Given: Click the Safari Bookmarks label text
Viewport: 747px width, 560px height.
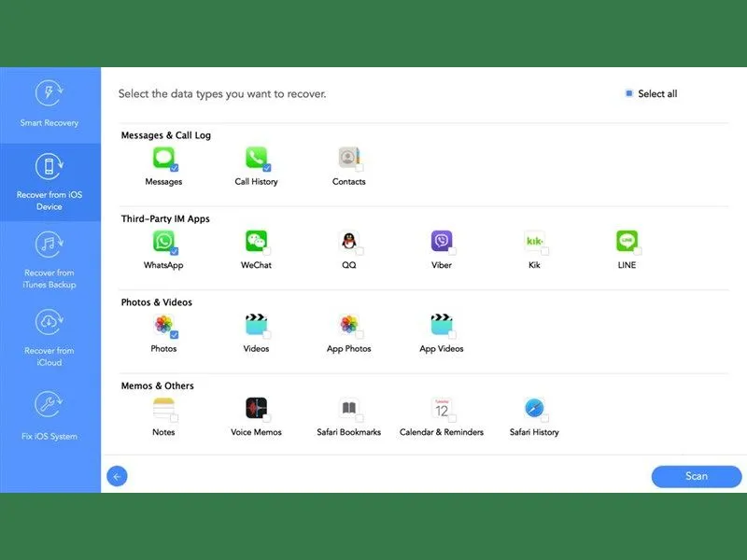Looking at the screenshot, I should [348, 432].
